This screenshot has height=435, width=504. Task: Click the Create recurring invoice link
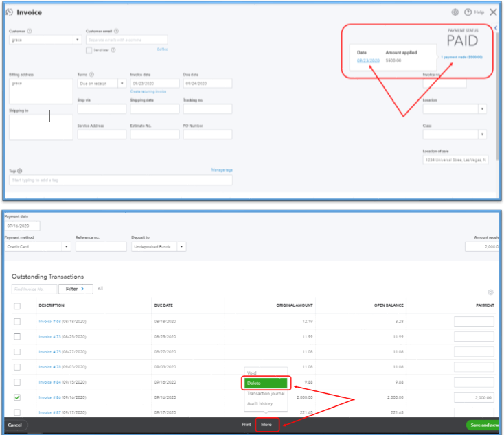pyautogui.click(x=148, y=91)
